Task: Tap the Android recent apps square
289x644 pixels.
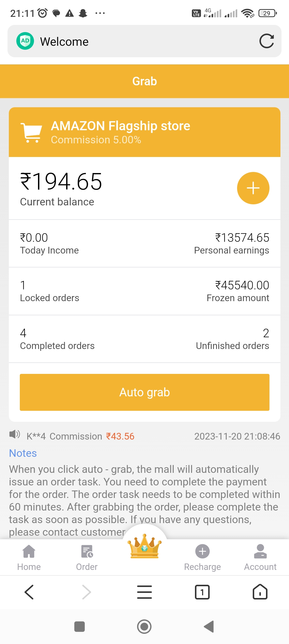Action: [79, 627]
